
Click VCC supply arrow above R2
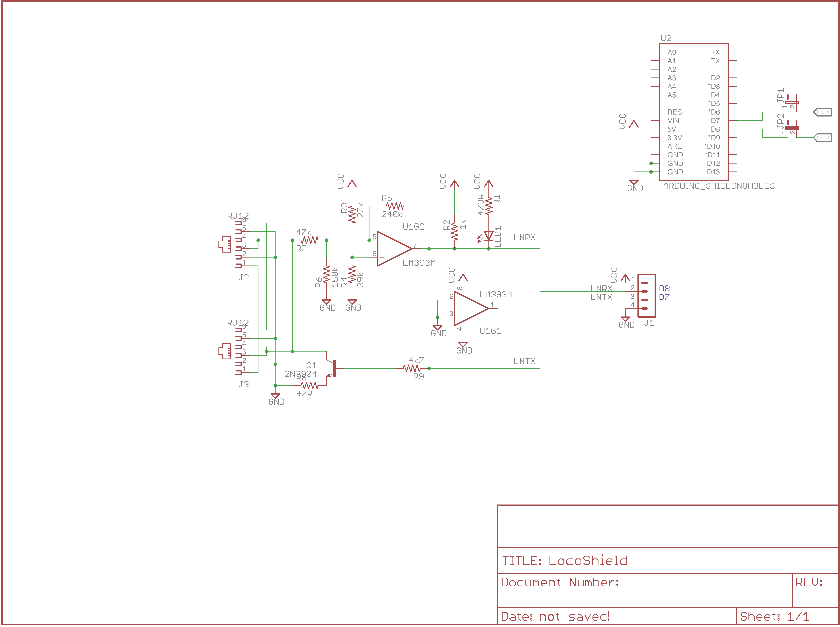pos(455,184)
